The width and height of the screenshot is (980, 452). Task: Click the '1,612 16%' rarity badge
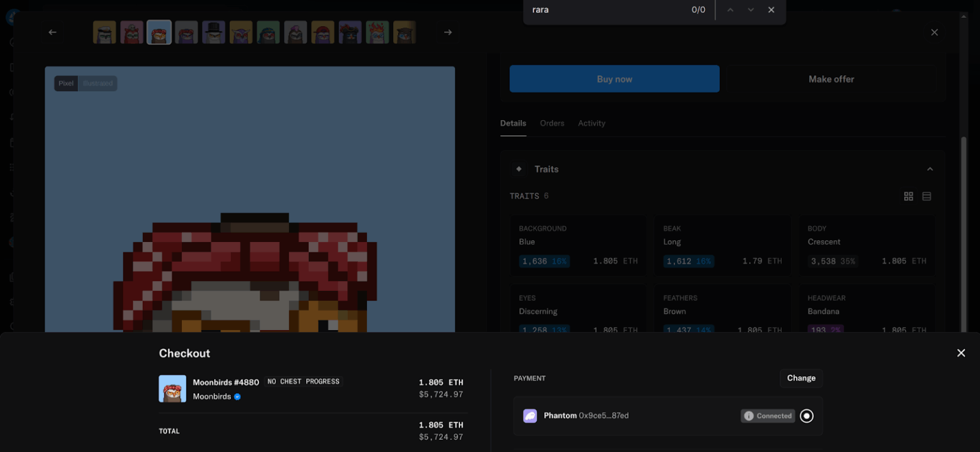[x=688, y=261]
